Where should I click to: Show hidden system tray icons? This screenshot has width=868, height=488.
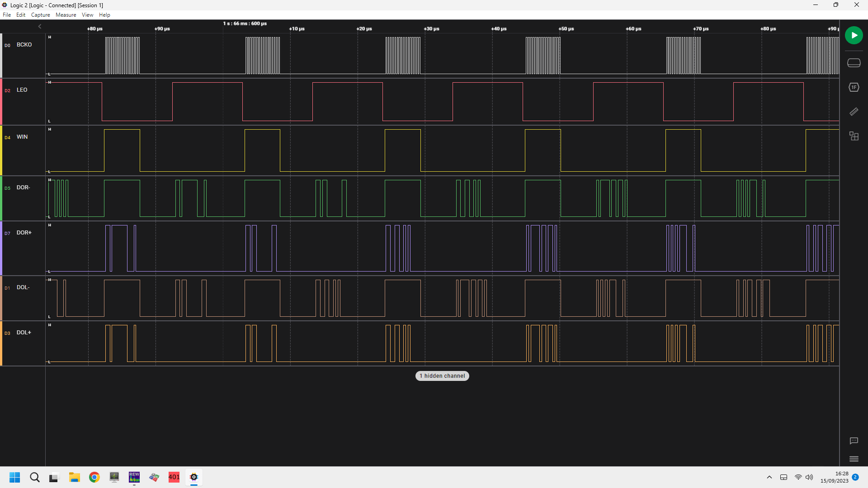pyautogui.click(x=769, y=477)
